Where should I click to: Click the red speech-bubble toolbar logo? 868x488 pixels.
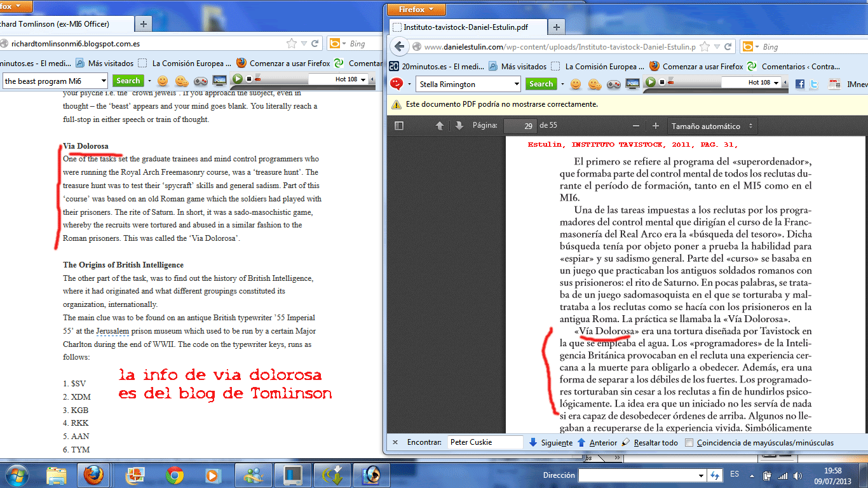click(397, 84)
